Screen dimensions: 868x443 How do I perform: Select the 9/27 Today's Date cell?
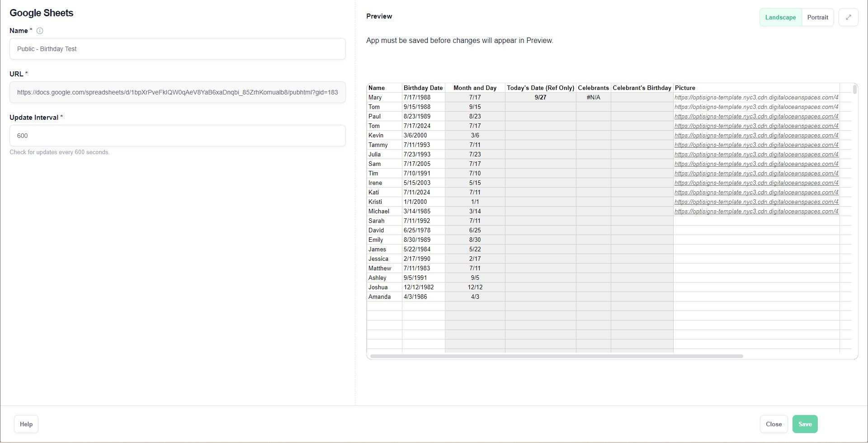tap(540, 97)
